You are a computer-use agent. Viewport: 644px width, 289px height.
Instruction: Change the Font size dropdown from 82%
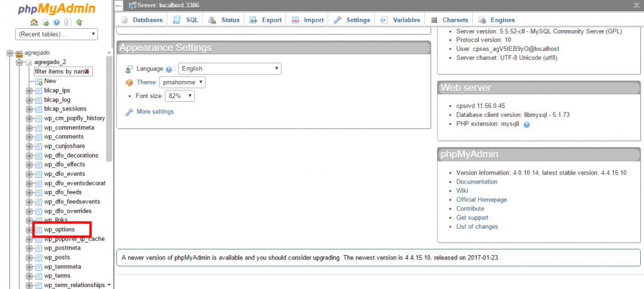(180, 96)
